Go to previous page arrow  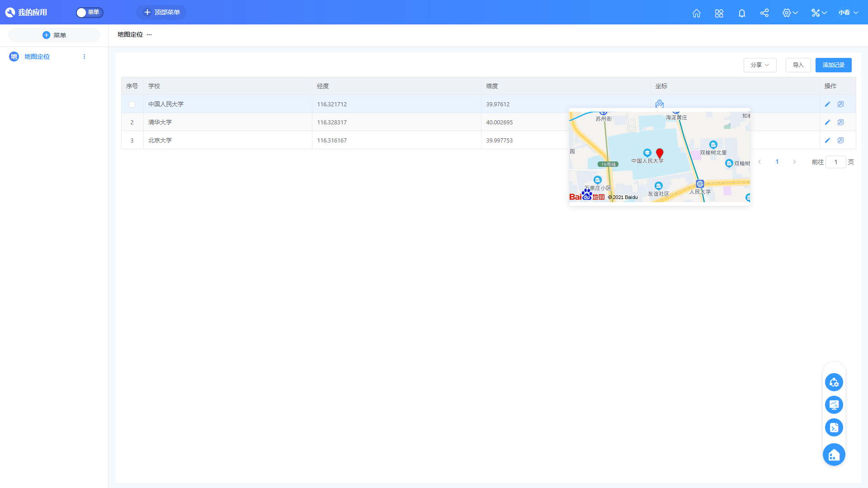click(x=759, y=162)
